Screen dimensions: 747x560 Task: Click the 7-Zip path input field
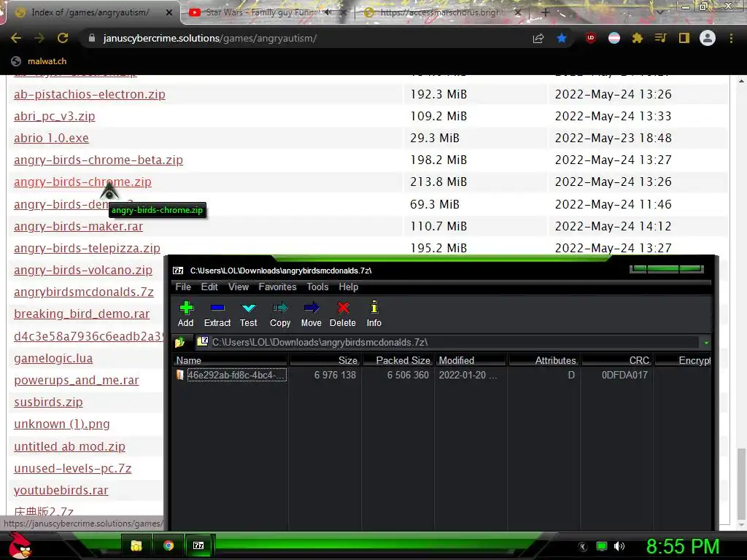(x=448, y=343)
